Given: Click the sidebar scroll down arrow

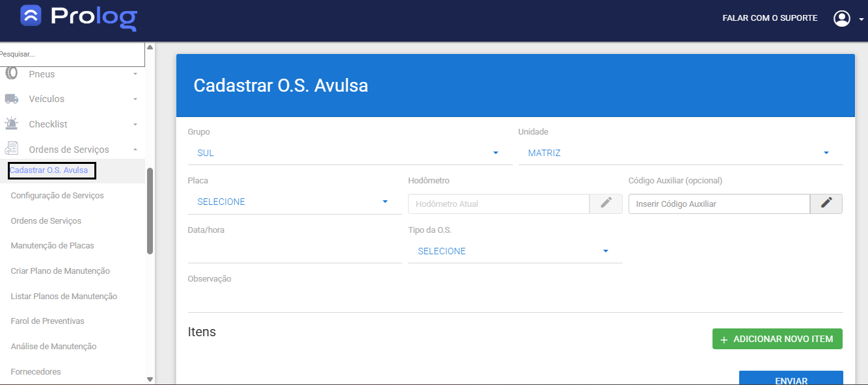Looking at the screenshot, I should 150,378.
